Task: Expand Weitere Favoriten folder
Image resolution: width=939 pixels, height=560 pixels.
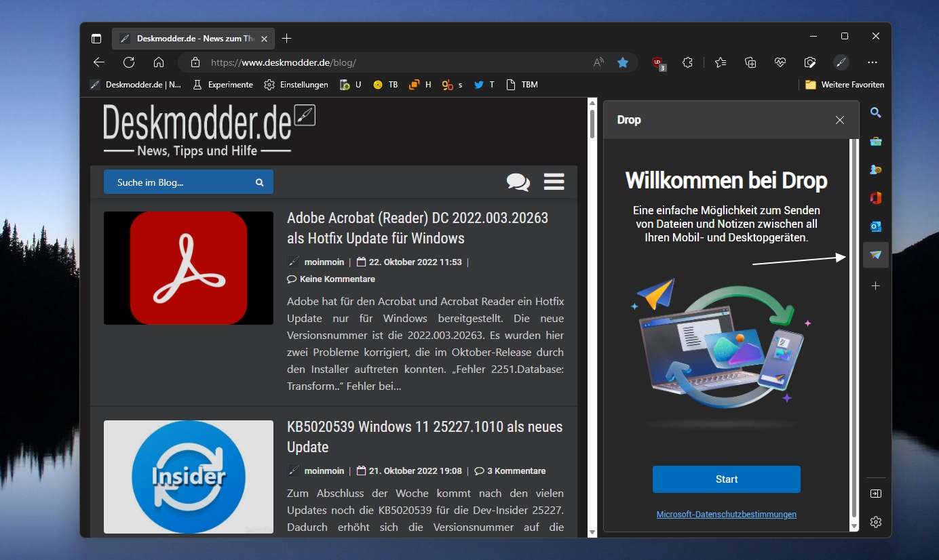Action: (845, 85)
